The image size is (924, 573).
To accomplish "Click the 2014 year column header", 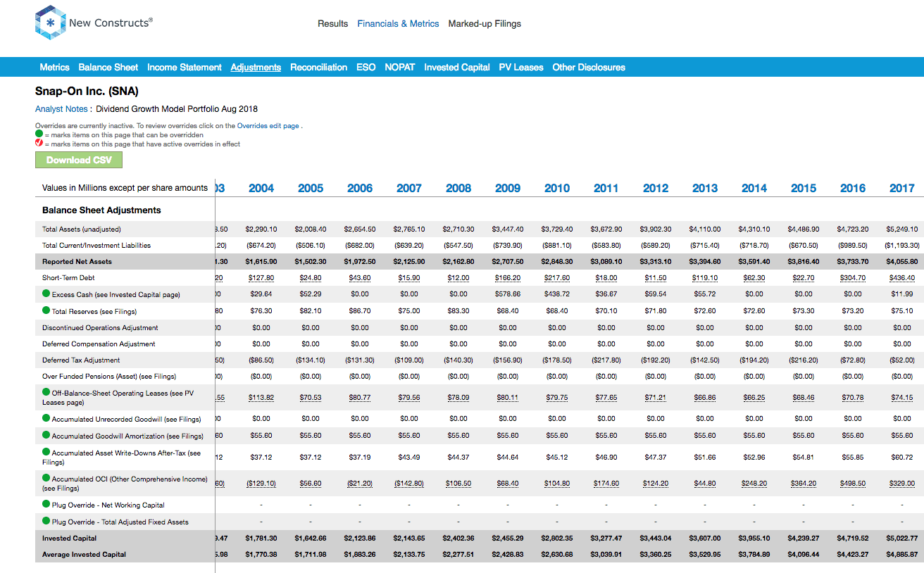I will (754, 188).
